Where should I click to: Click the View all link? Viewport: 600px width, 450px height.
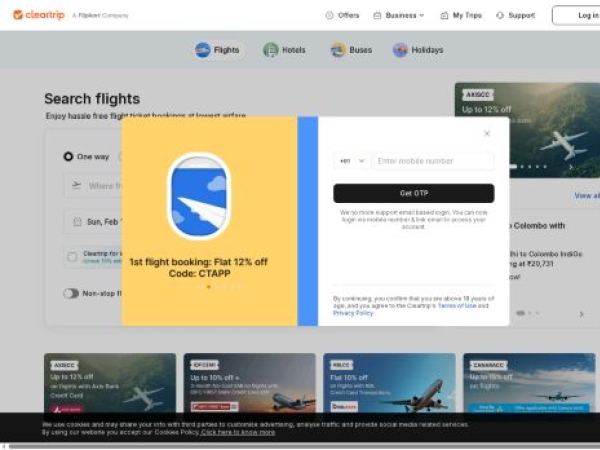pyautogui.click(x=587, y=196)
